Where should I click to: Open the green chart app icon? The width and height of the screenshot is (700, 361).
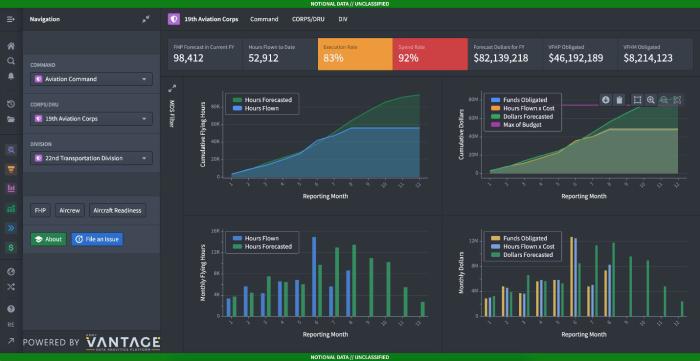[11, 208]
